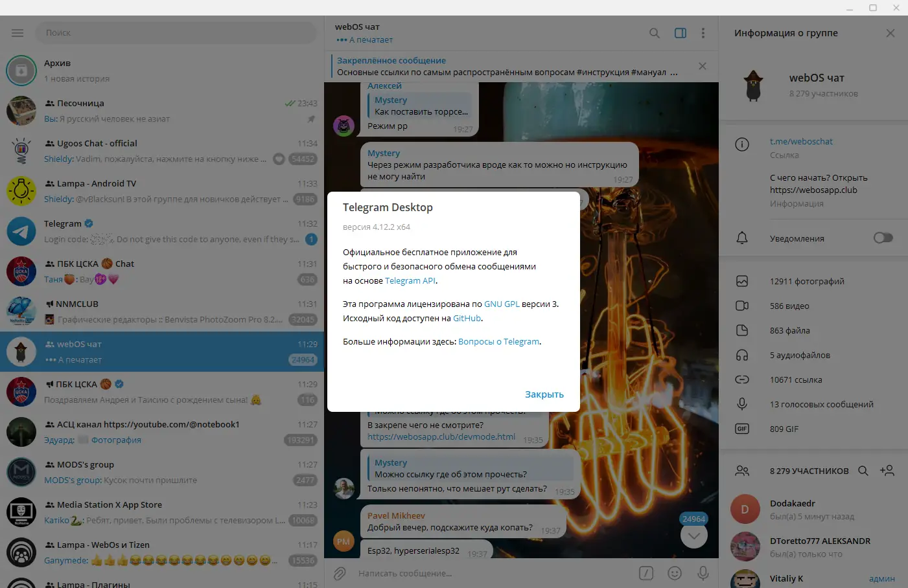
Task: Open the Media Station X App Store chat
Action: (x=162, y=512)
